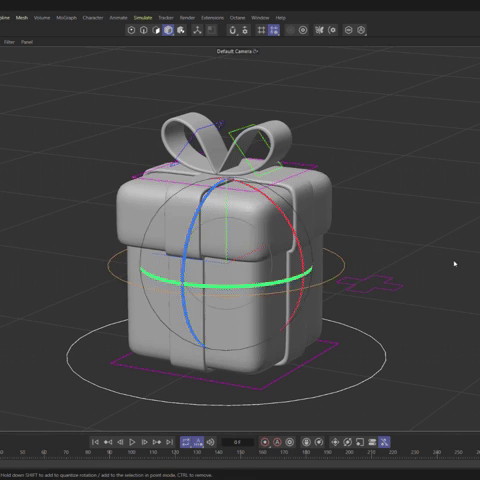Select the Edges mode icon
Viewport: 480px width, 480px height.
144,30
